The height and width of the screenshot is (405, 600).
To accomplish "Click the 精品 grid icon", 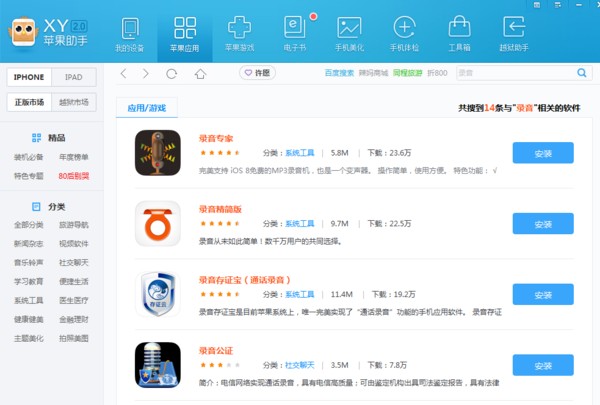I will click(36, 138).
